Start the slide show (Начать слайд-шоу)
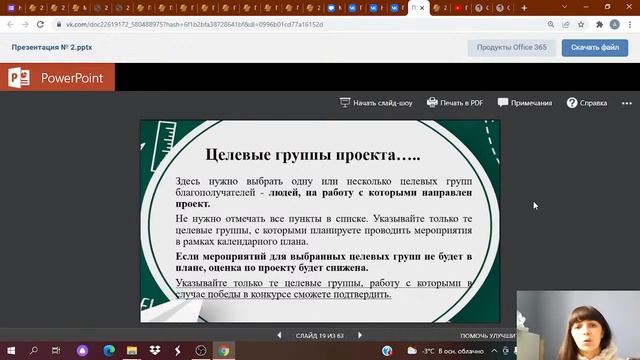This screenshot has height=360, width=640. click(x=376, y=103)
